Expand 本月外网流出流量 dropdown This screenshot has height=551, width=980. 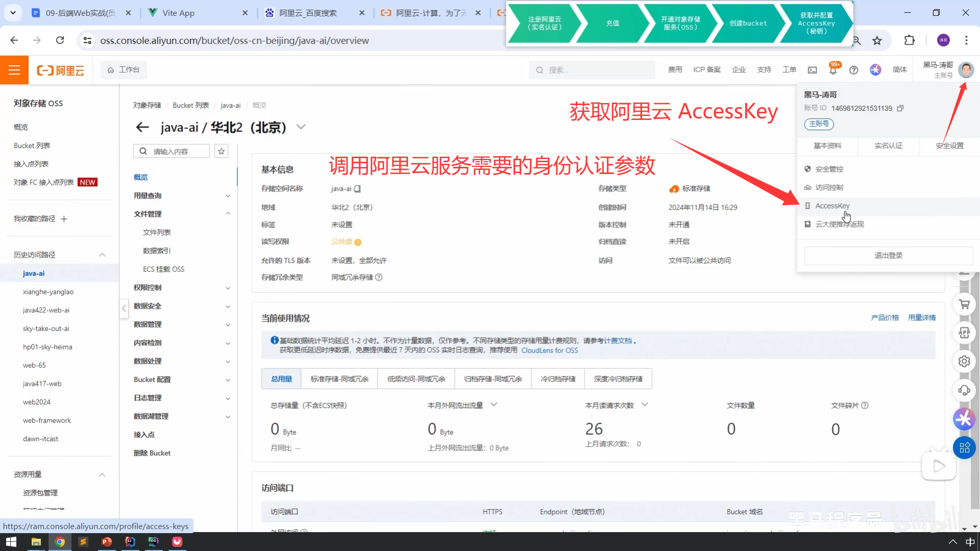[x=494, y=405]
